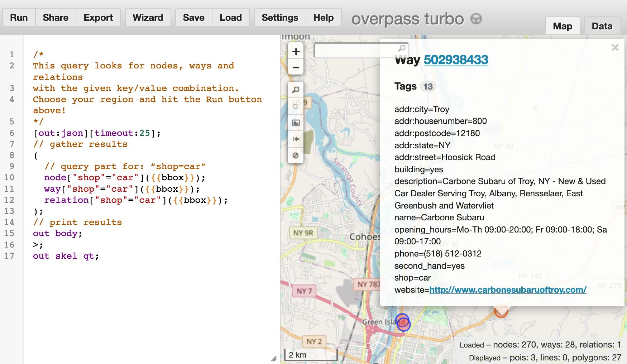
Task: Click the locate me circle icon
Action: 296,106
